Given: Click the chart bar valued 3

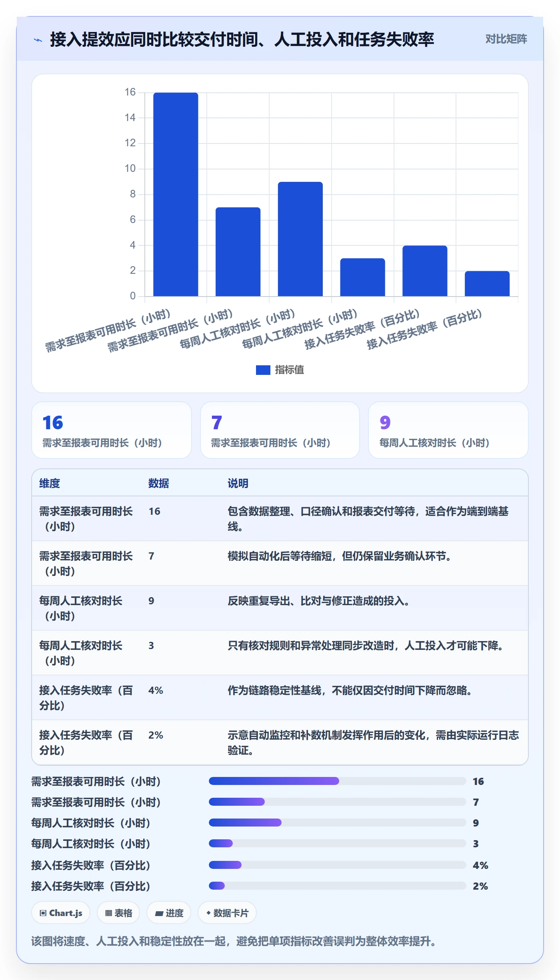Looking at the screenshot, I should click(x=362, y=277).
